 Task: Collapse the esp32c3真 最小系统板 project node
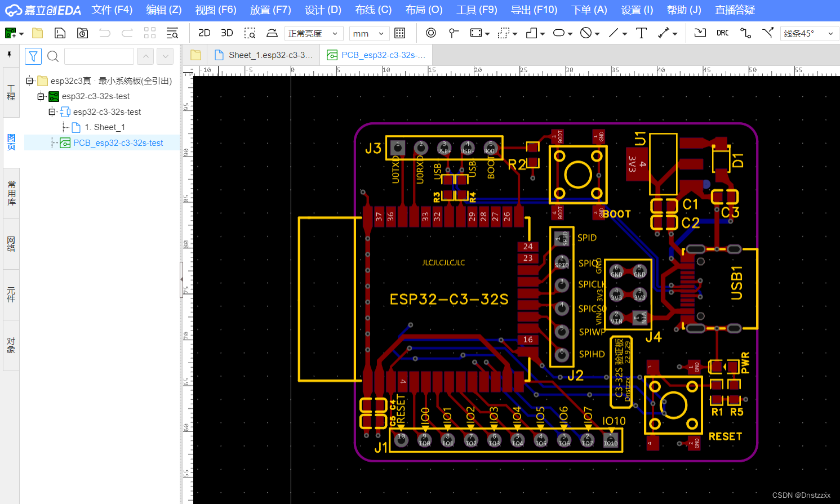pyautogui.click(x=29, y=81)
